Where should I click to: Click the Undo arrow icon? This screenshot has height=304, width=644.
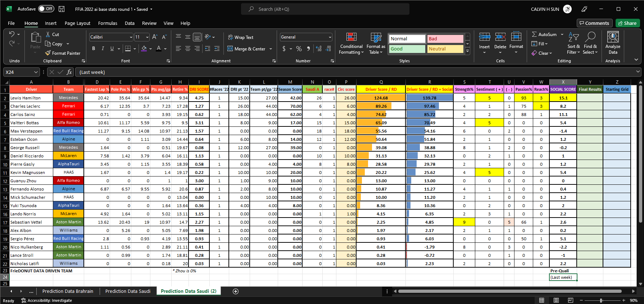coord(12,34)
